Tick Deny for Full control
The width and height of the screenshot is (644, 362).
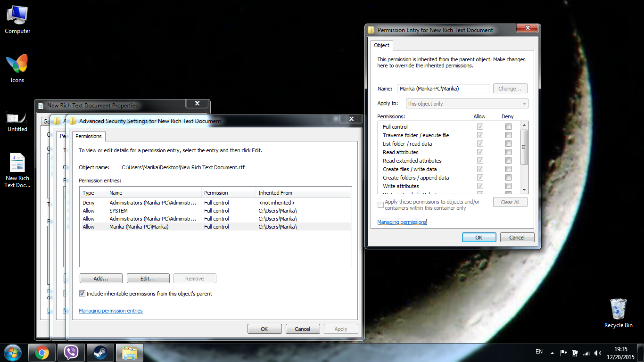coord(508,127)
